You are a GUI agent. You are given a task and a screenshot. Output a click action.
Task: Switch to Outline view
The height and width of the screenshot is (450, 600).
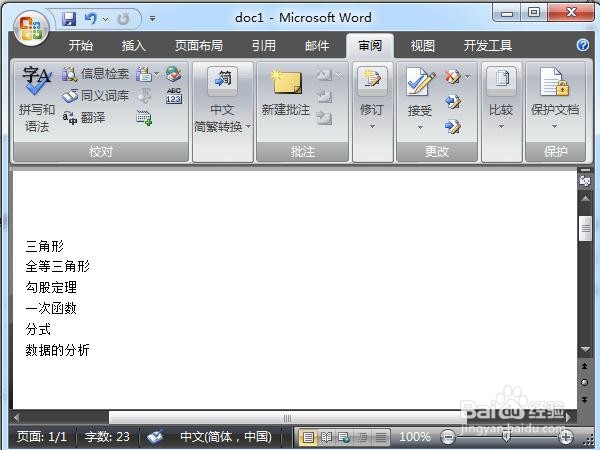[x=362, y=437]
